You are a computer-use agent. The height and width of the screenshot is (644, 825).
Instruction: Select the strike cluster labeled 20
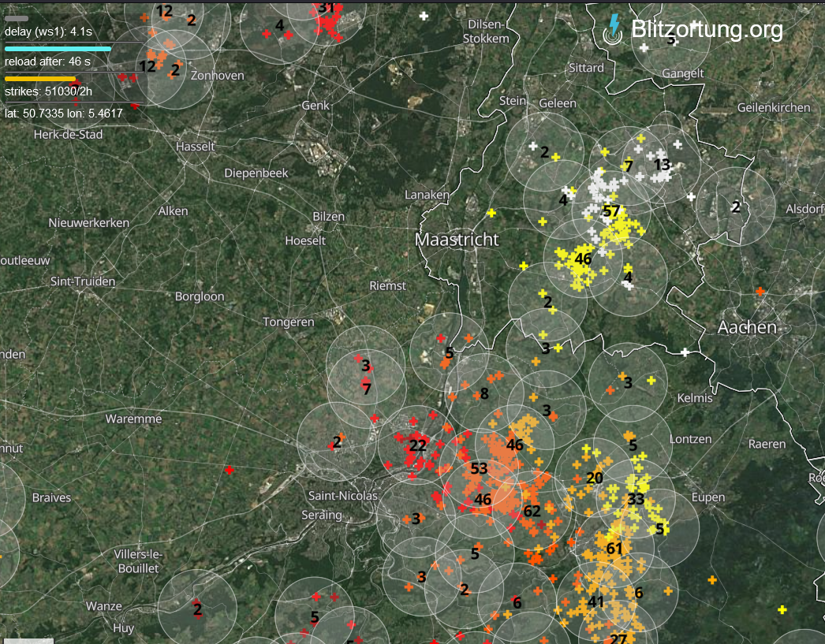coord(595,478)
